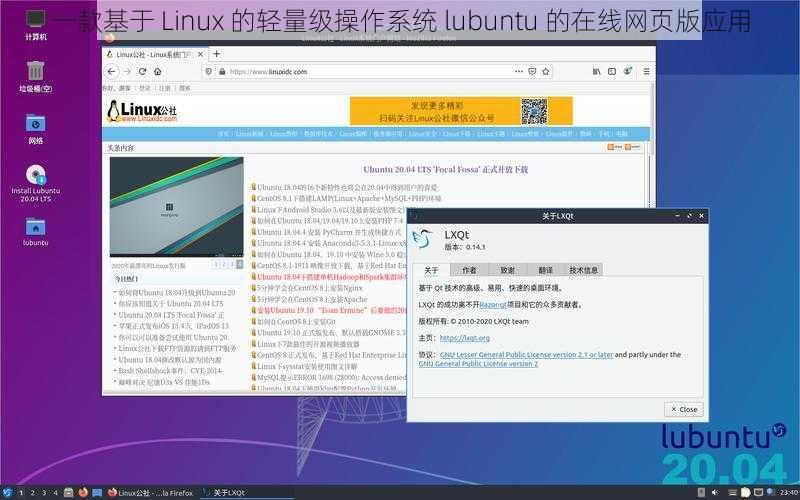Click the Bash Shellshock CVE-2014 hot item
Image resolution: width=800 pixels, height=500 pixels.
[x=171, y=371]
